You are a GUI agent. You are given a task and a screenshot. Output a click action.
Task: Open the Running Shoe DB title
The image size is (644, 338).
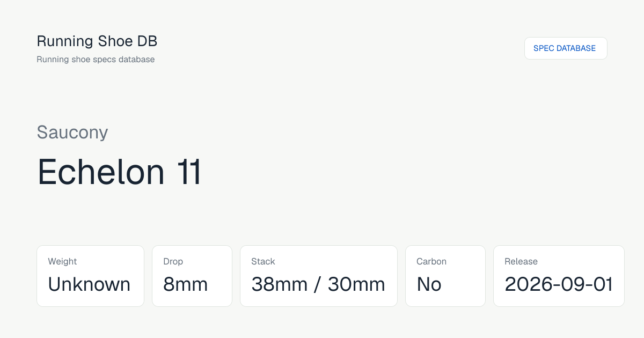coord(97,41)
